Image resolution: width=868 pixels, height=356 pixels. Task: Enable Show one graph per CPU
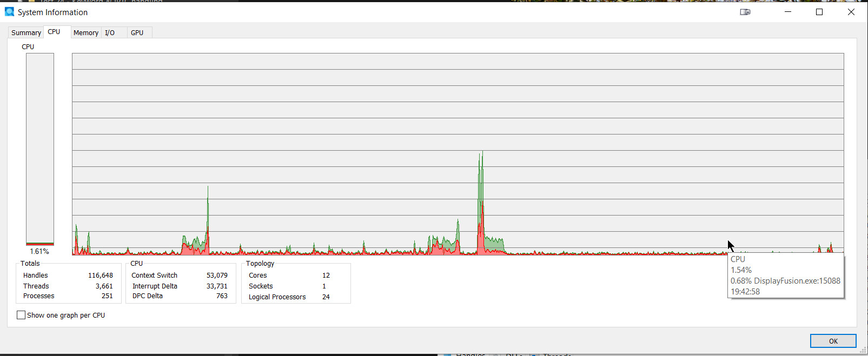[21, 315]
